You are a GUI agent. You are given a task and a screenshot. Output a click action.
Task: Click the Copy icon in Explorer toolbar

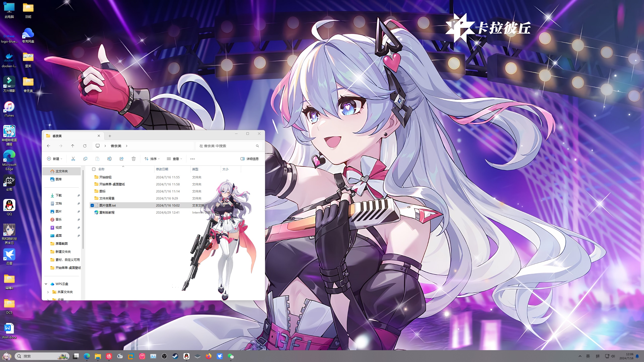point(85,159)
